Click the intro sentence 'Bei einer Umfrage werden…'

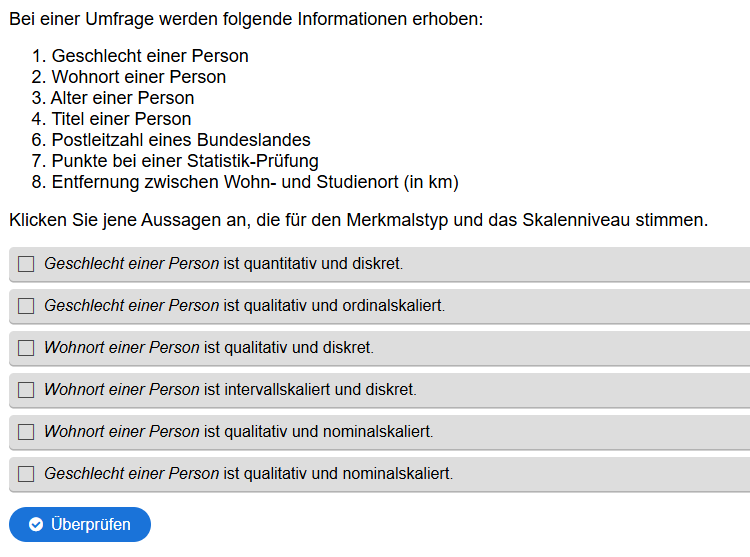tap(246, 19)
